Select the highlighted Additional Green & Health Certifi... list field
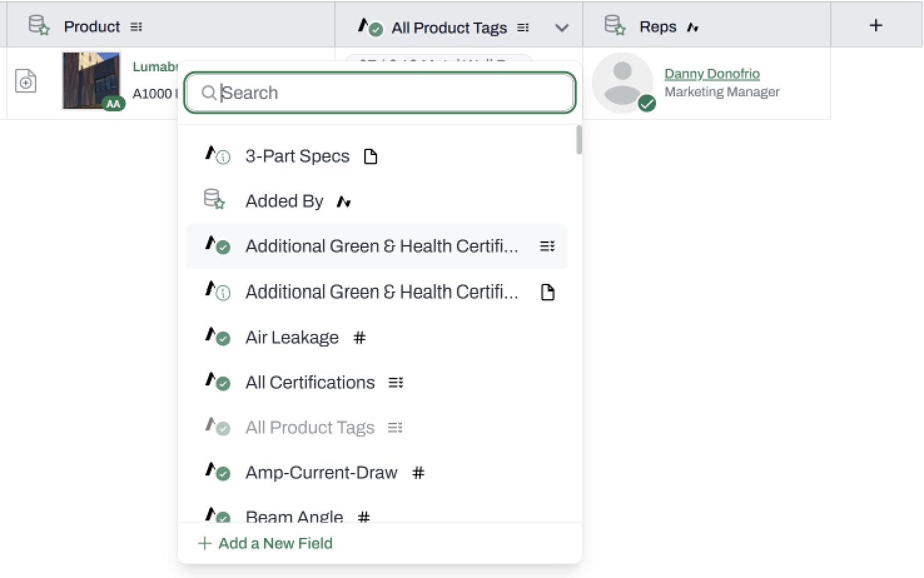 click(x=377, y=246)
